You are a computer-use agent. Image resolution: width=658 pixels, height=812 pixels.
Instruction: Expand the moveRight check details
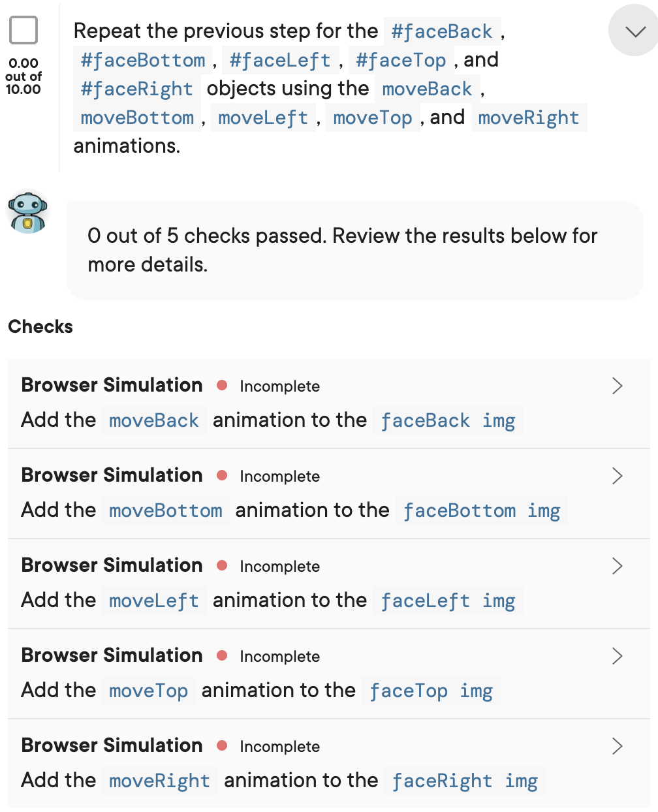coord(618,746)
